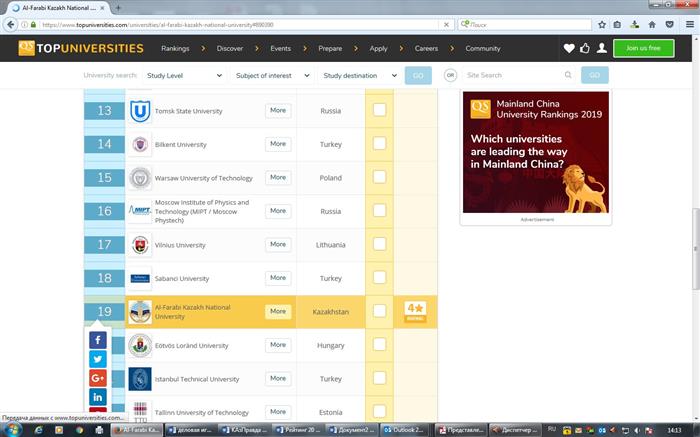700x437 pixels.
Task: Tick compare checkbox for Sabanci University
Action: pos(379,277)
